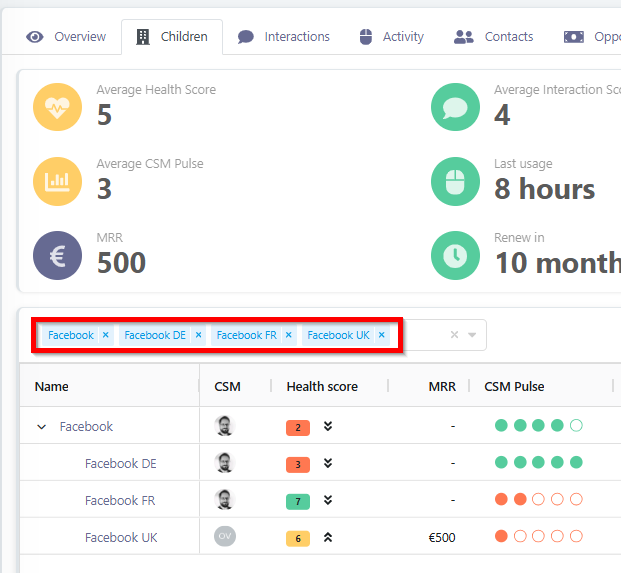Viewport: 621px width, 573px height.
Task: Sort by the Health score column header
Action: click(322, 386)
